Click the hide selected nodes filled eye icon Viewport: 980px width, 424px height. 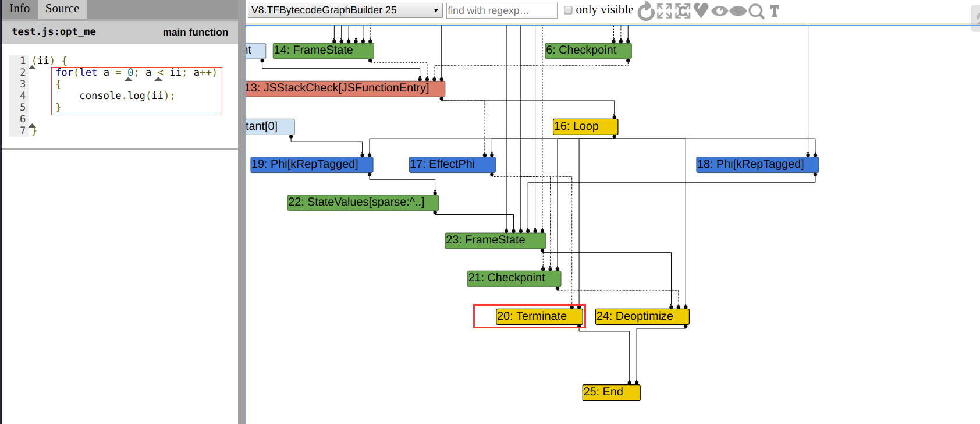coord(738,11)
